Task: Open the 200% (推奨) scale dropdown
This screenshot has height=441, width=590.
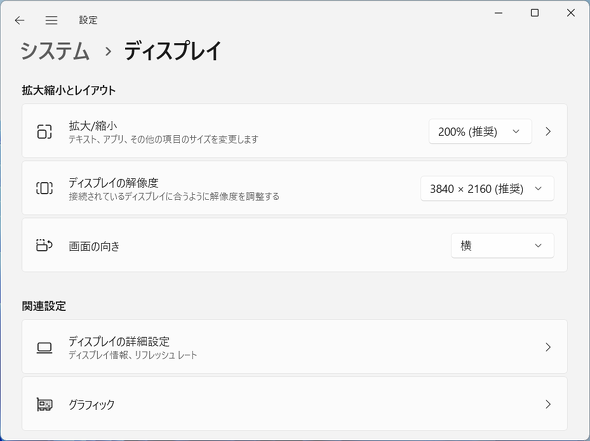Action: 480,131
